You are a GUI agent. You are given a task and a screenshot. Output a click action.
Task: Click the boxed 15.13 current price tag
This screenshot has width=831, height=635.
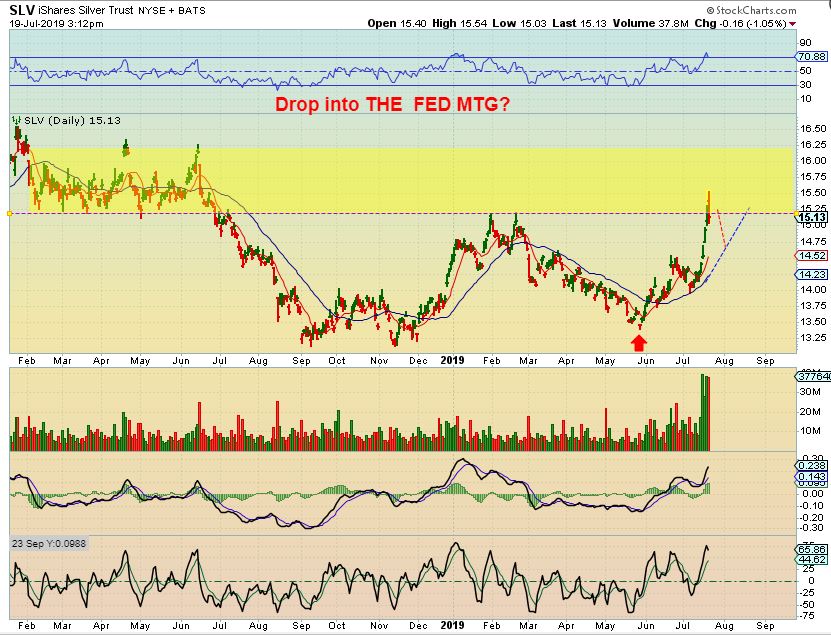(811, 217)
